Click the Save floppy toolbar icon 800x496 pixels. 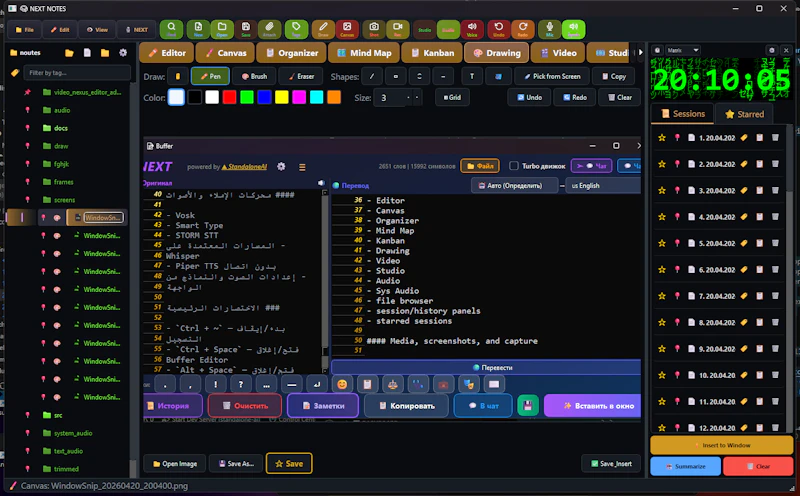tap(246, 29)
